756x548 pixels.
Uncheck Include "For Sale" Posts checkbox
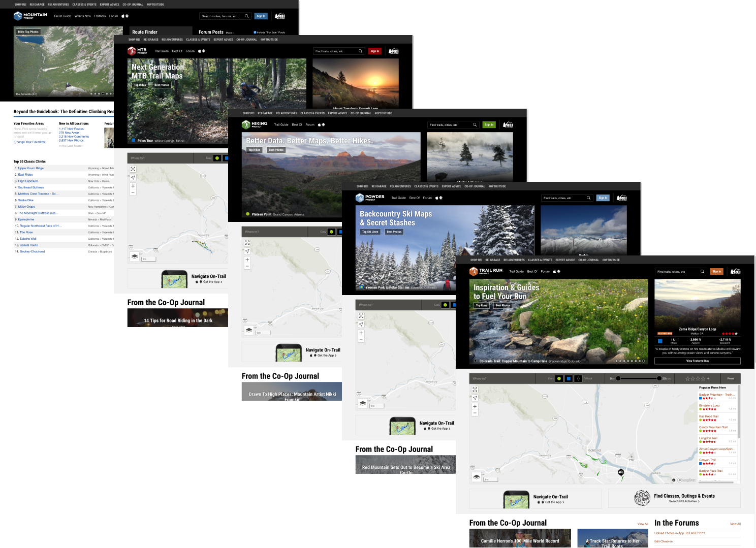[x=255, y=32]
